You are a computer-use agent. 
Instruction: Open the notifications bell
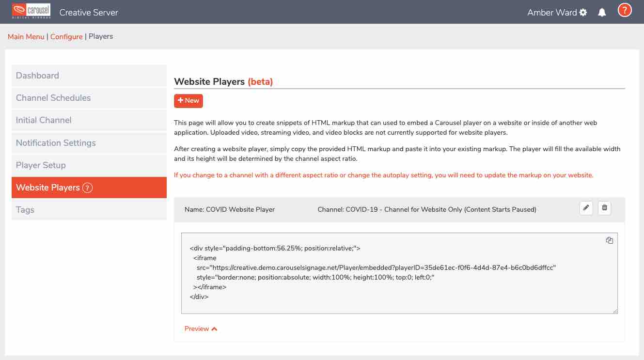pyautogui.click(x=602, y=13)
